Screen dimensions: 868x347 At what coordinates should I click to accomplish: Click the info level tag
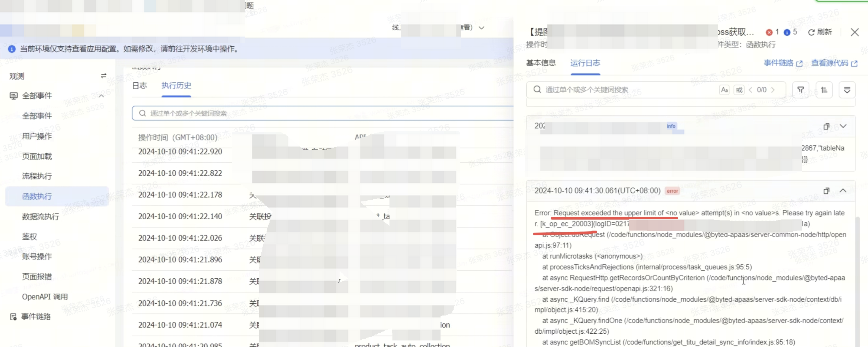pyautogui.click(x=671, y=126)
